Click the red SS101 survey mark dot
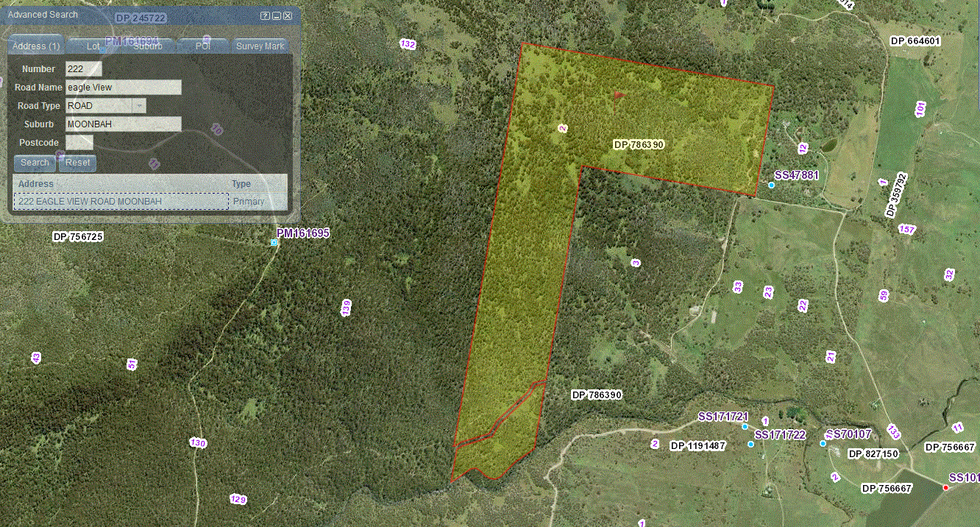 click(945, 487)
